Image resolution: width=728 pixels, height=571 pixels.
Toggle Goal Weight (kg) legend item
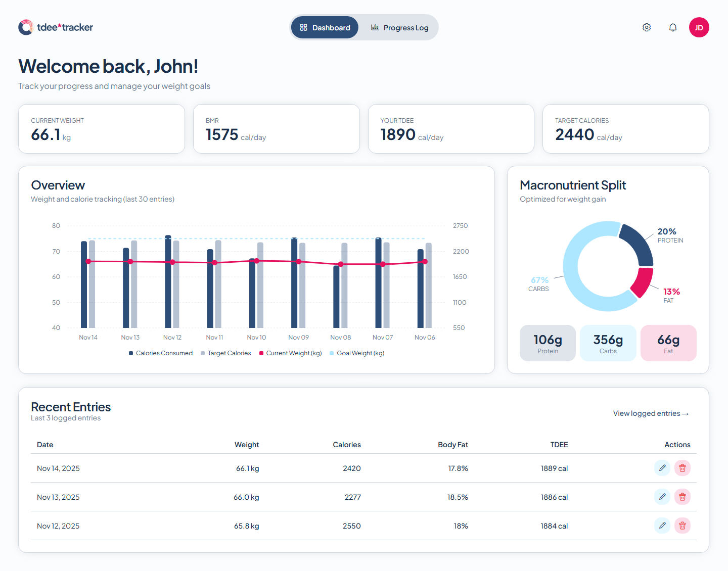(x=357, y=353)
